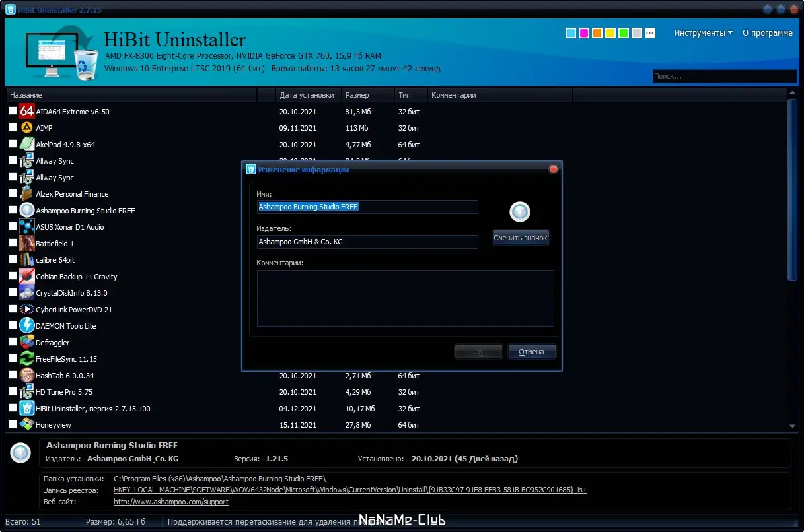Image resolution: width=804 pixels, height=532 pixels.
Task: Select the yellow color theme swatch
Action: click(610, 33)
